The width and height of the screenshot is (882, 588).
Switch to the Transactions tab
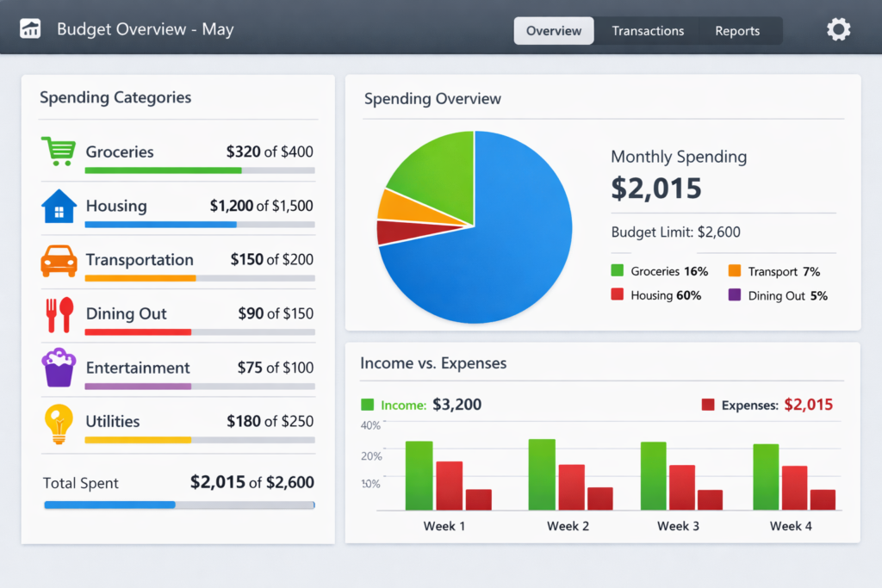click(648, 30)
